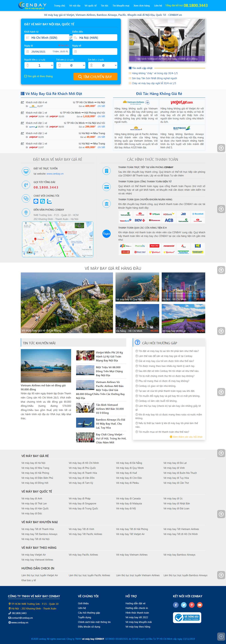Viewport: 226px width, 644px height.
Task: Click the 'TÌM CHUYẾN BAY' search button
Action: (x=95, y=77)
